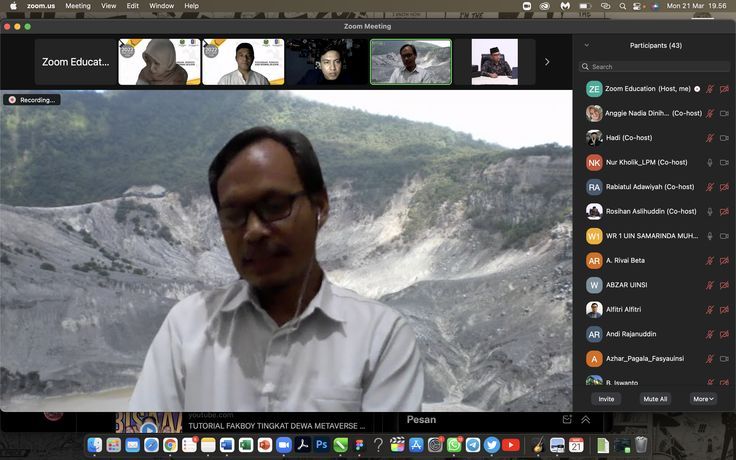Click the participants Search field
This screenshot has height=460, width=736.
pyautogui.click(x=654, y=67)
